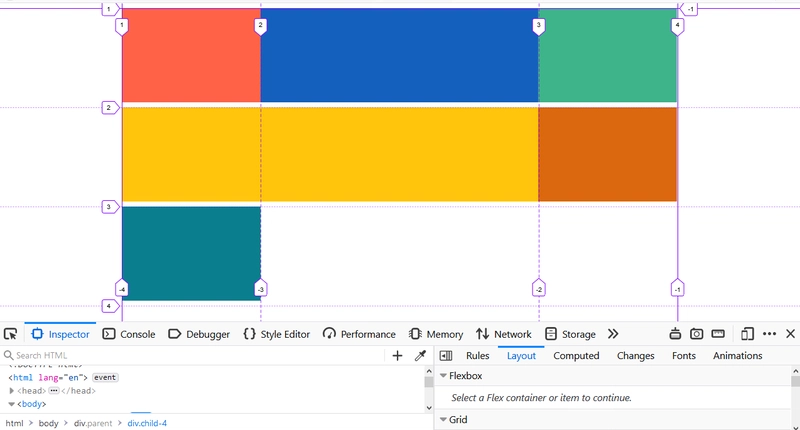This screenshot has width=800, height=430.
Task: Open the devtools three-dot options menu
Action: (769, 334)
